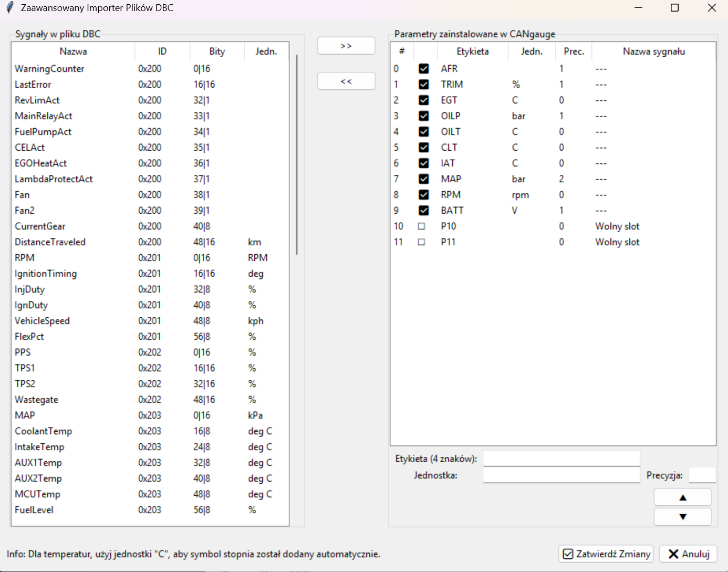
Task: Disable the OILT parameter checkbox
Action: [x=424, y=132]
